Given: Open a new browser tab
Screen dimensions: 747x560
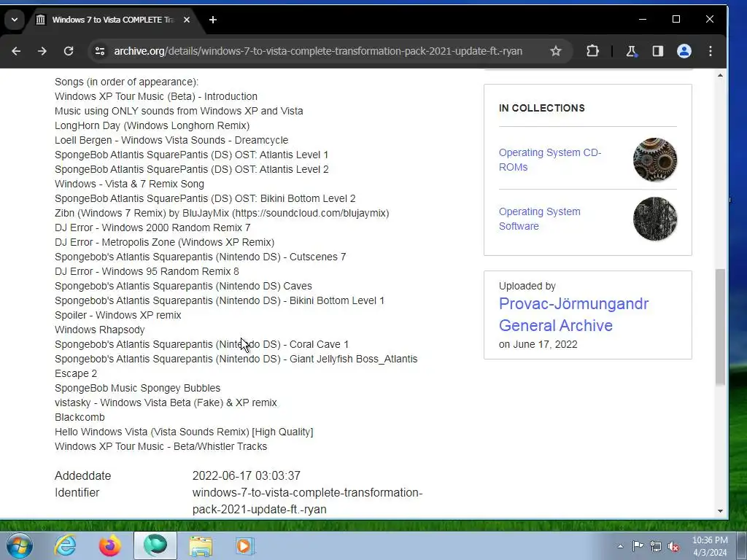Looking at the screenshot, I should pyautogui.click(x=213, y=20).
